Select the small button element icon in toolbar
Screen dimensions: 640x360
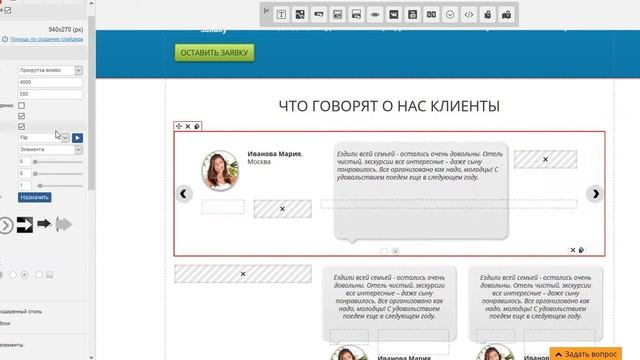coord(319,15)
